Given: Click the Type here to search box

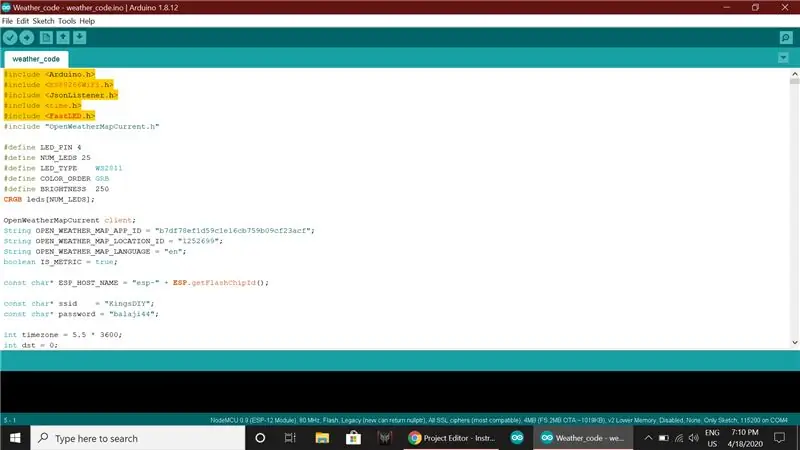Looking at the screenshot, I should coord(138,438).
